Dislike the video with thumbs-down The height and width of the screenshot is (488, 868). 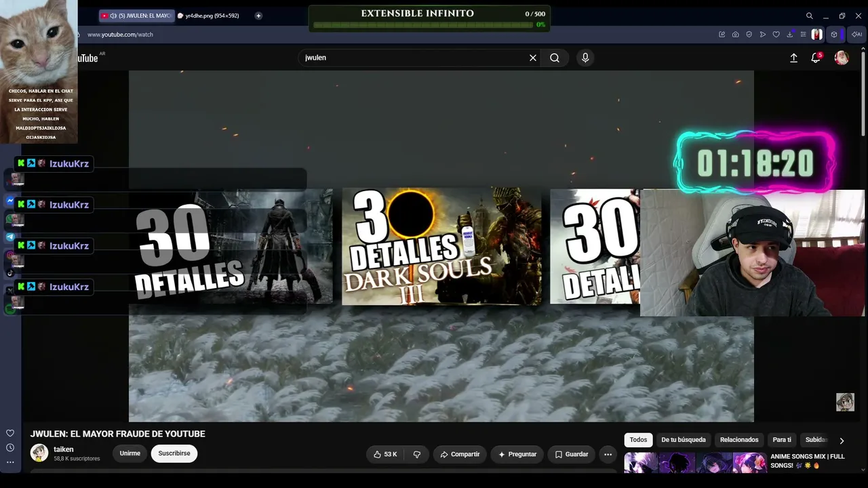click(x=417, y=454)
